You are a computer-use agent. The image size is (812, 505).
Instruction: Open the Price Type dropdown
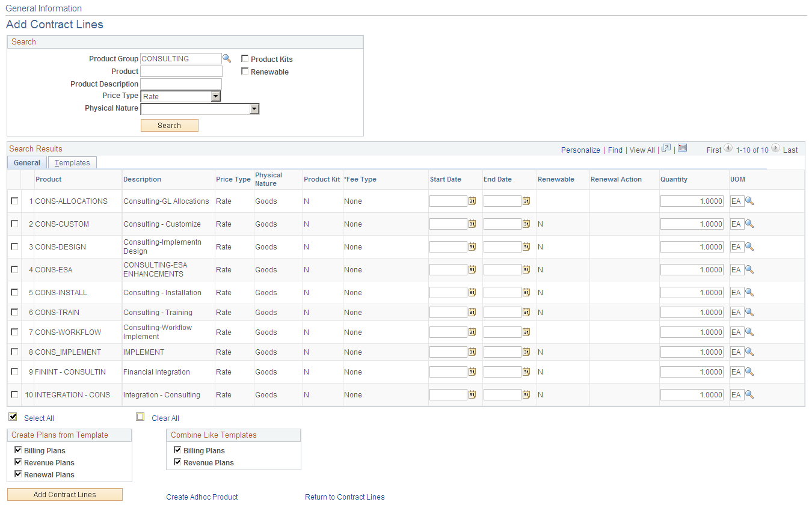coord(216,96)
